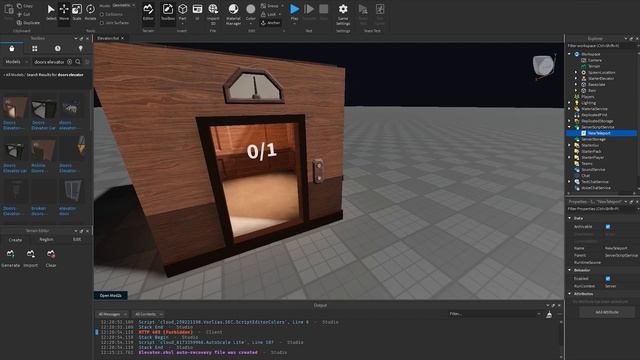
Task: Collapse the ServerScriptService node
Action: pyautogui.click(x=569, y=127)
